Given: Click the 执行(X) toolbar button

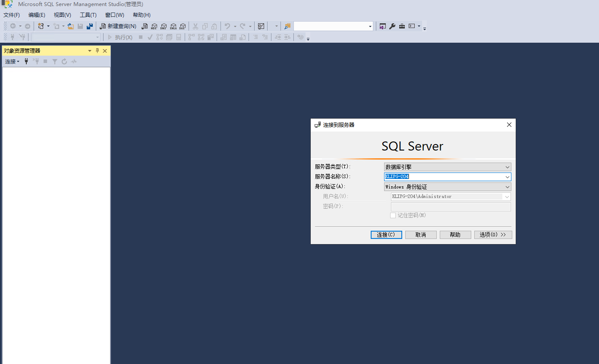Looking at the screenshot, I should [x=120, y=38].
